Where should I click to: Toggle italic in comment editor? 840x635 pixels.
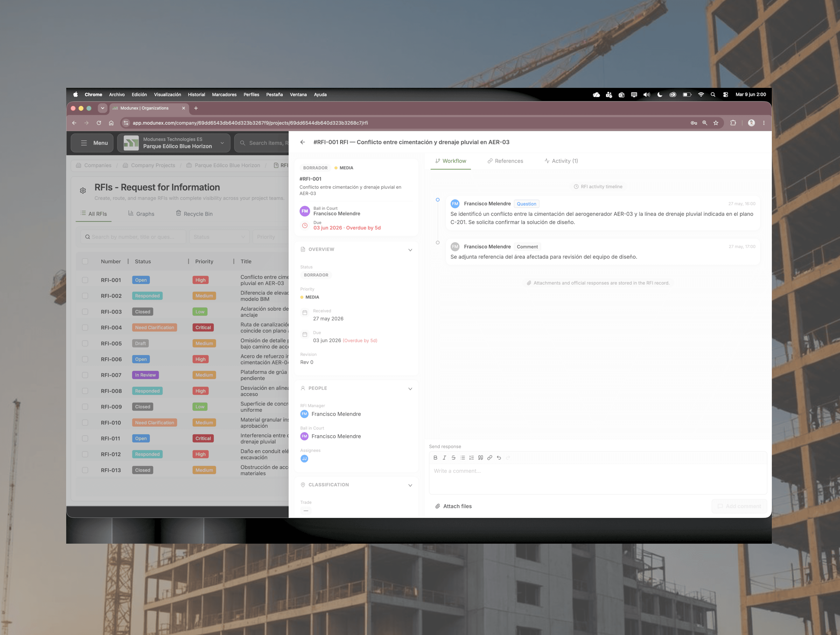[x=444, y=458]
